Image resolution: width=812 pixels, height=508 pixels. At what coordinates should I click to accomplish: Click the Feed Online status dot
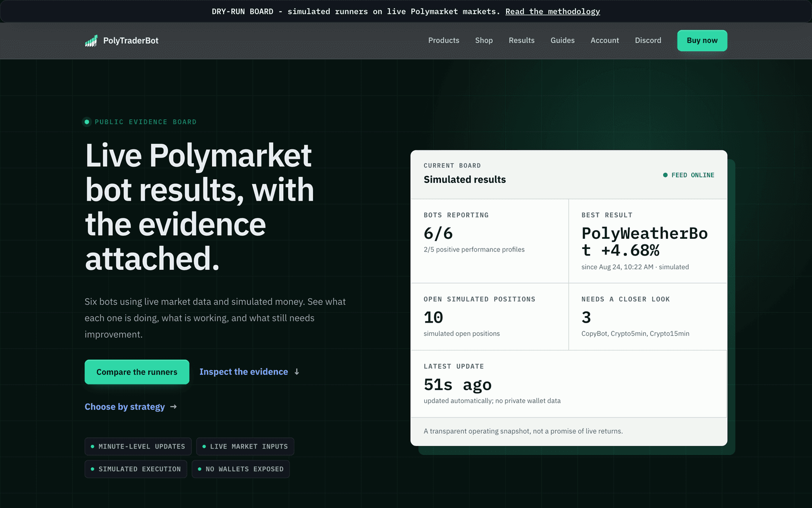tap(665, 175)
